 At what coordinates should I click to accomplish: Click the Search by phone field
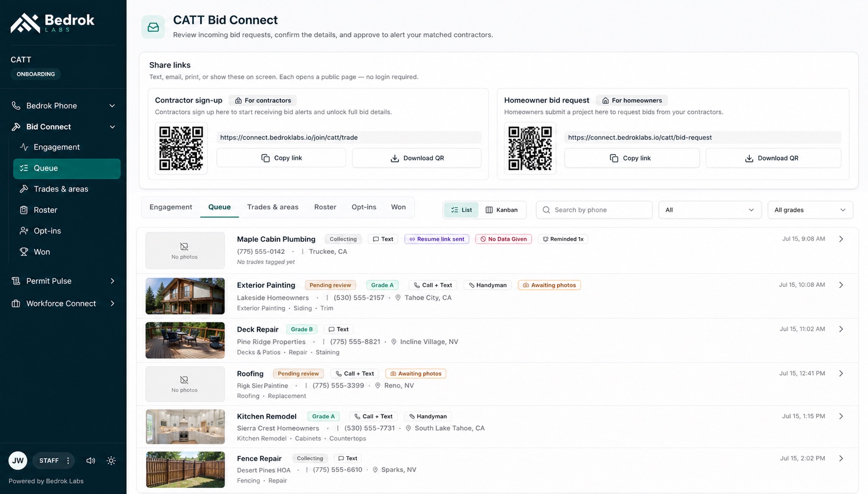pos(594,210)
